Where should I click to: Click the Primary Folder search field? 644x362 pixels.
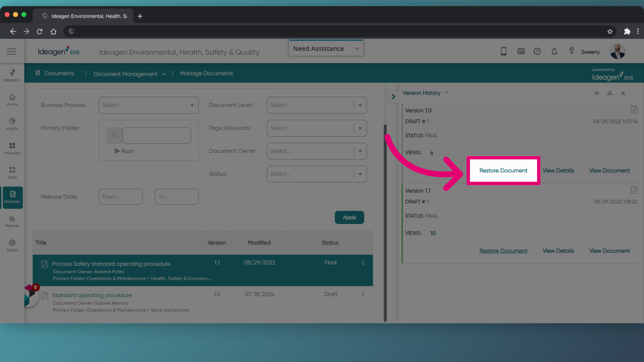157,135
